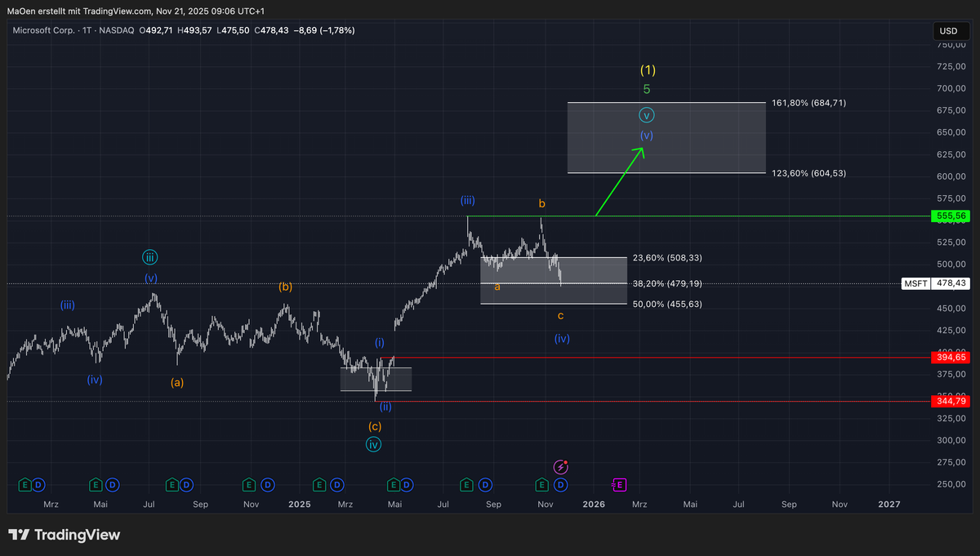
Task: Click the TradingView logo
Action: click(x=65, y=535)
